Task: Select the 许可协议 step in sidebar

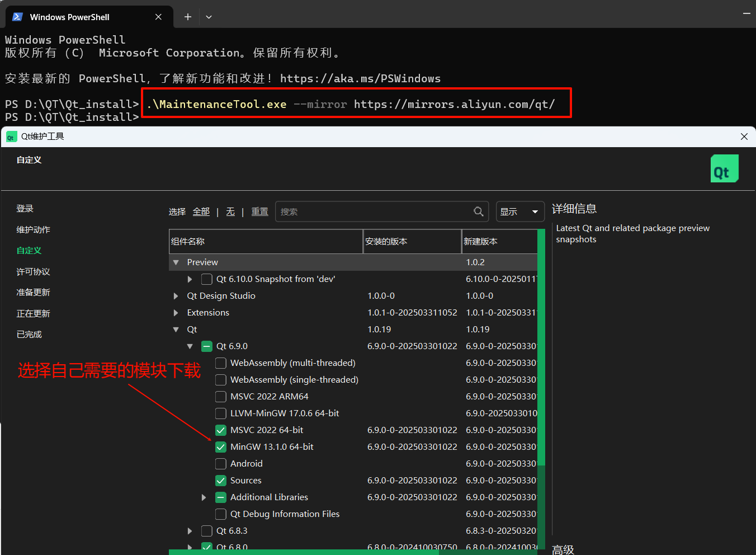Action: [33, 272]
